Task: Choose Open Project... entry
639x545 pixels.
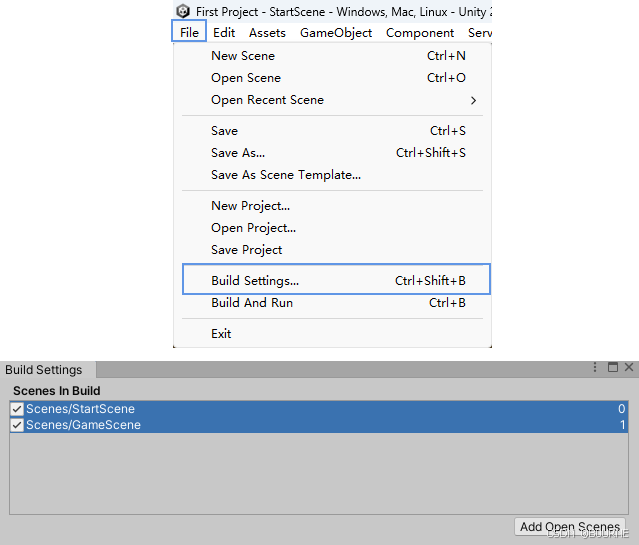Action: point(332,228)
